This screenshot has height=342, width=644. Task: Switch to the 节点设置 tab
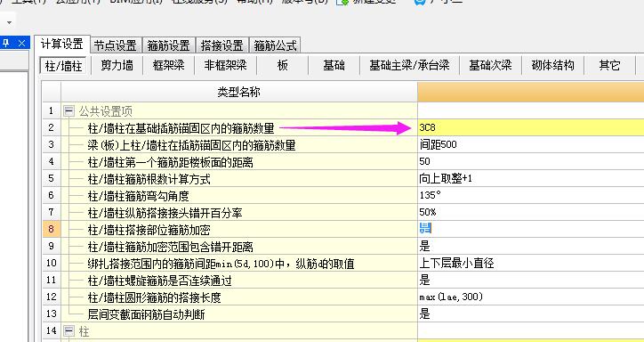tap(116, 45)
